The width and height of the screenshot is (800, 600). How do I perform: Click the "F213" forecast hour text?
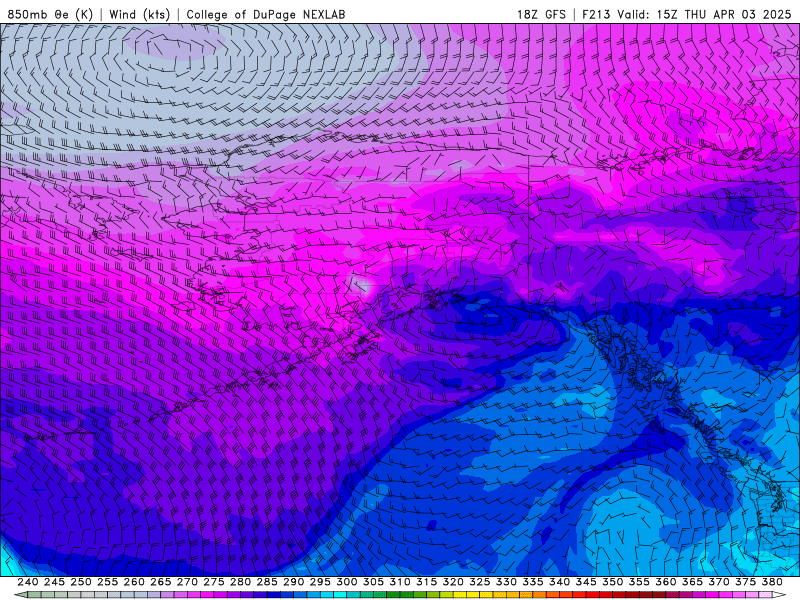(x=596, y=14)
